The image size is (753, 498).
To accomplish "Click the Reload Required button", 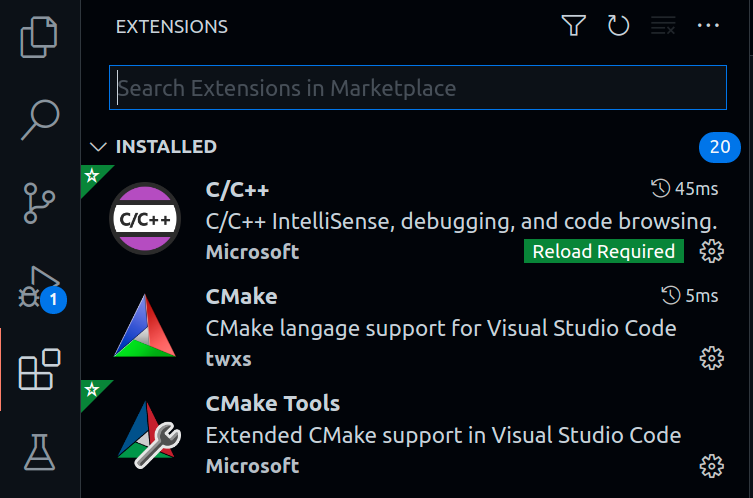I will tap(603, 251).
